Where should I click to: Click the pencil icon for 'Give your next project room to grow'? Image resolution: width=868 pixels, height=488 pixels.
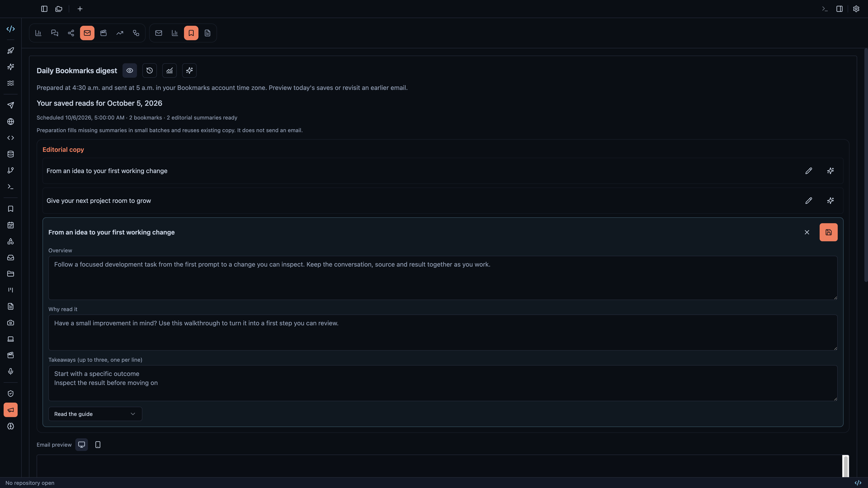coord(808,201)
